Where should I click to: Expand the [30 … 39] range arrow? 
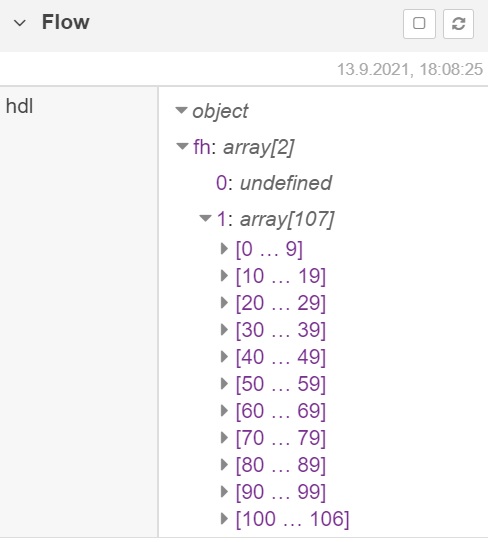pyautogui.click(x=224, y=329)
